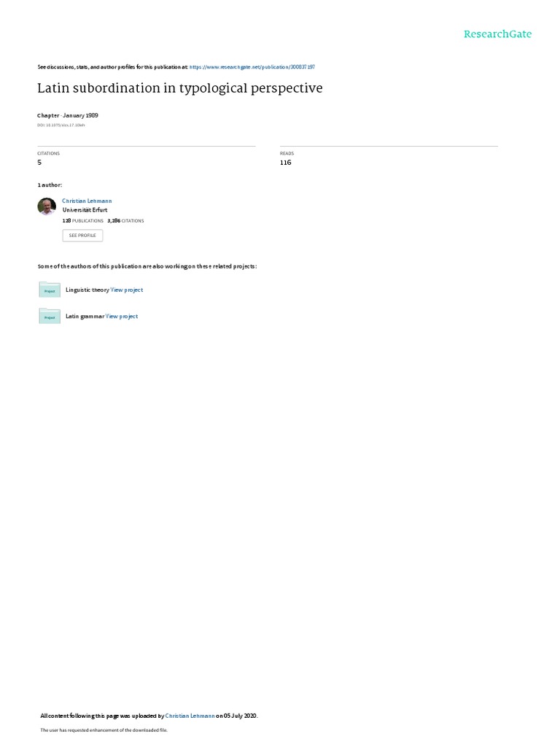Click the Linguistic theory project folder icon

(50, 290)
